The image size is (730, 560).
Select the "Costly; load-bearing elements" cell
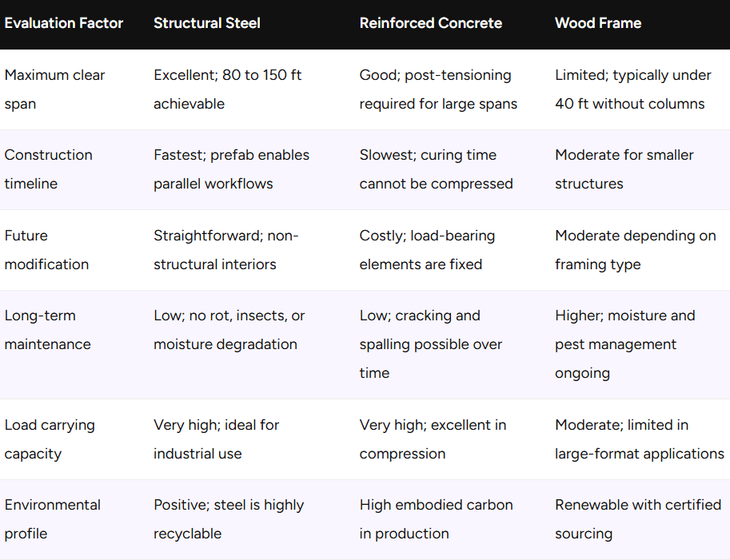coord(427,250)
